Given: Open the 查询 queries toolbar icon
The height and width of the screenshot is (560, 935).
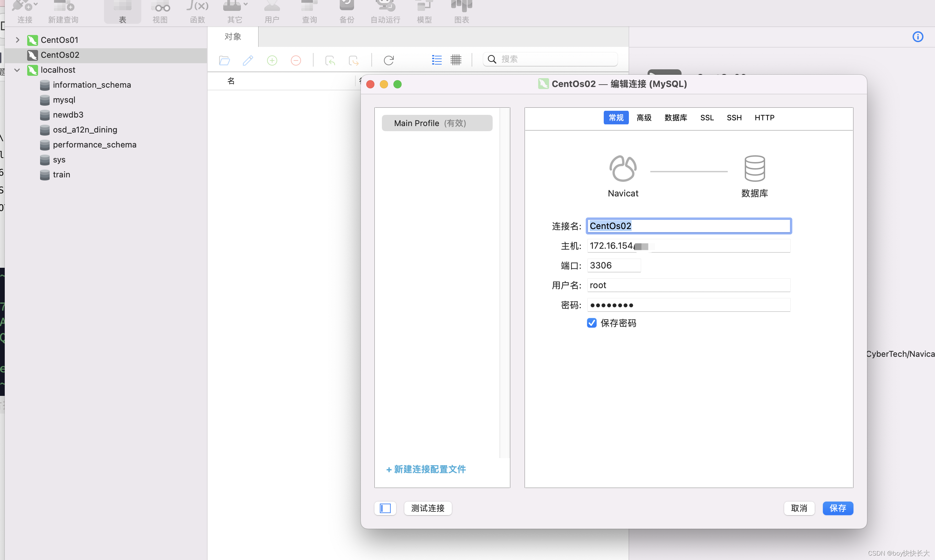Looking at the screenshot, I should click(x=310, y=11).
